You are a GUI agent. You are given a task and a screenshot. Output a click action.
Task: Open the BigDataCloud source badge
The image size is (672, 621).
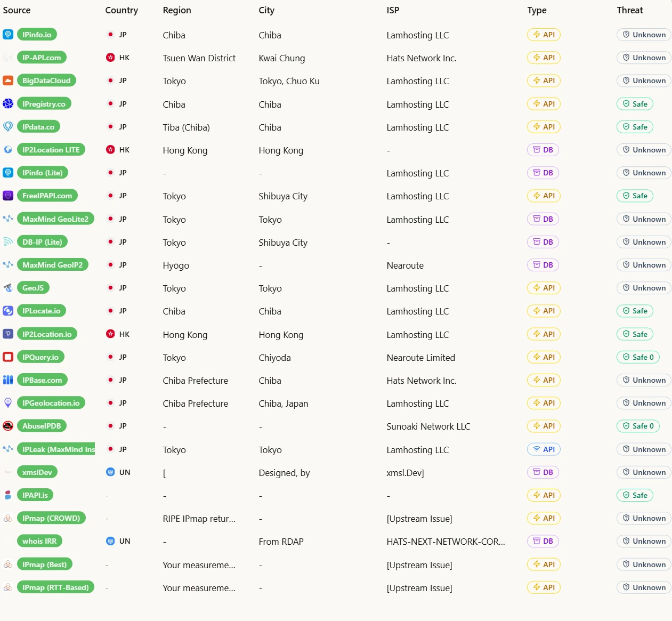pos(46,80)
